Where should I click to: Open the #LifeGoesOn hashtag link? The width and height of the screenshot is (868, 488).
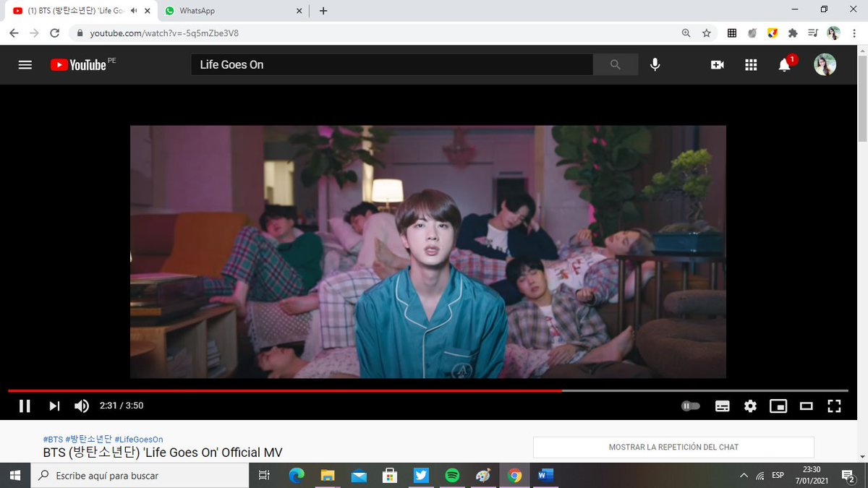pyautogui.click(x=139, y=440)
